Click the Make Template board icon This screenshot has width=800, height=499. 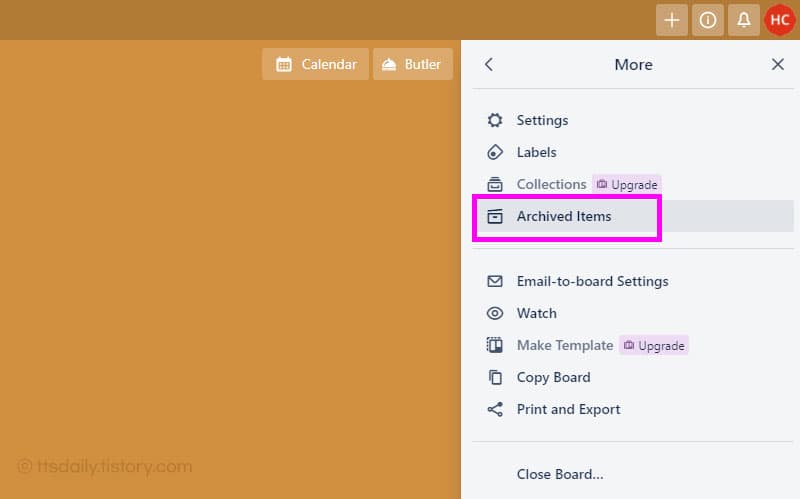point(494,345)
